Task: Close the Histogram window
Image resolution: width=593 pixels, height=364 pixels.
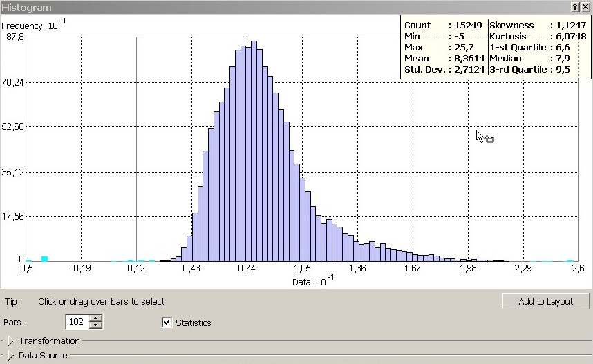Action: click(x=585, y=7)
